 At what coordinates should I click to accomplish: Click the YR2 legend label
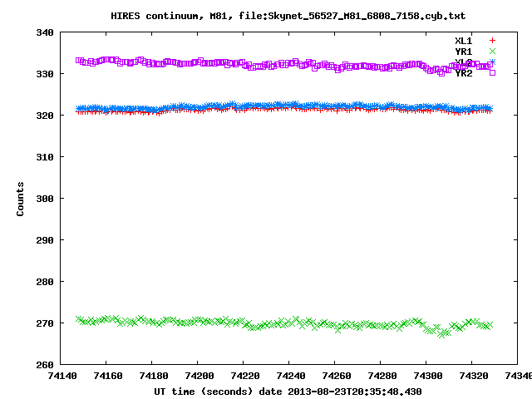[464, 73]
